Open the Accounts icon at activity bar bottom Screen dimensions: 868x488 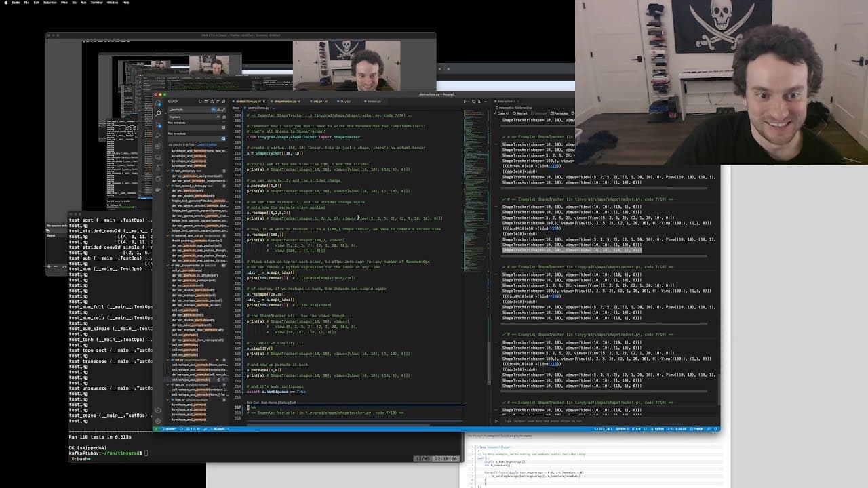tap(158, 410)
